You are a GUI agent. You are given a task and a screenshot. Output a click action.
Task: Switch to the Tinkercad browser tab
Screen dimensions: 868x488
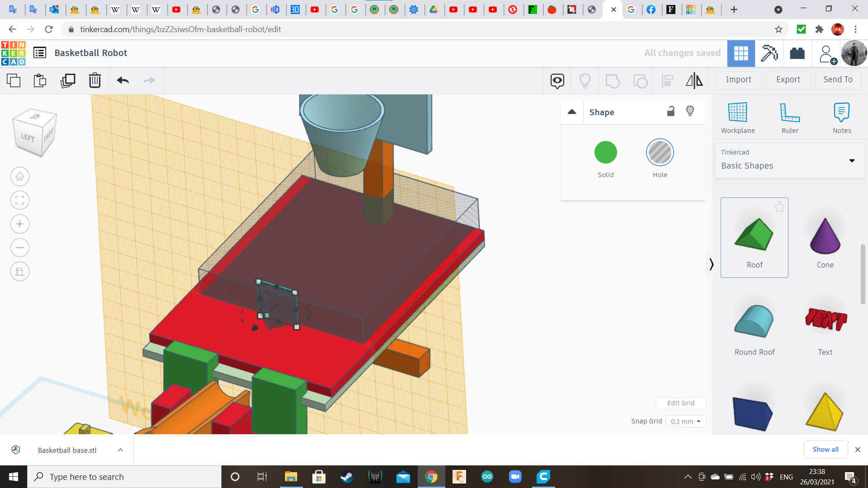click(606, 9)
